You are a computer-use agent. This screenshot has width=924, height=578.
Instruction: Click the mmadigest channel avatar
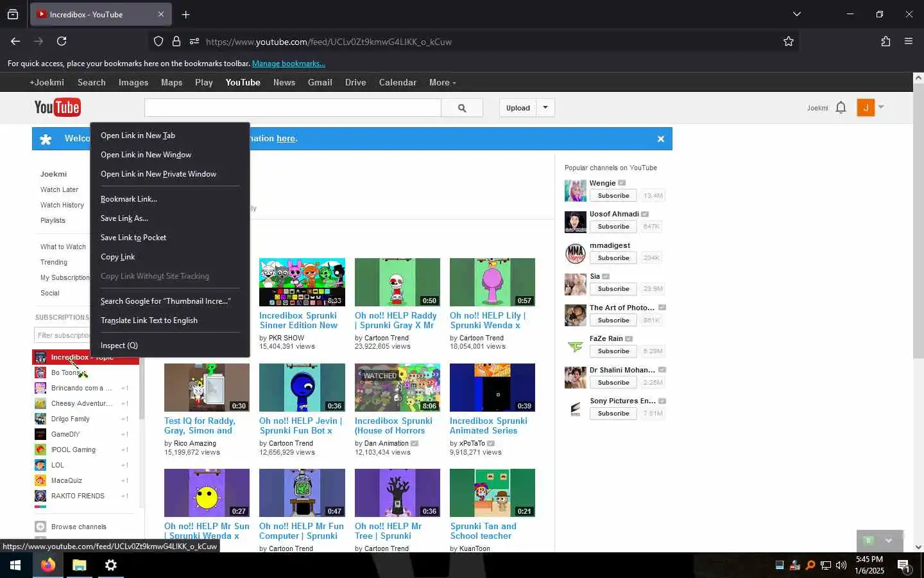[x=575, y=253]
